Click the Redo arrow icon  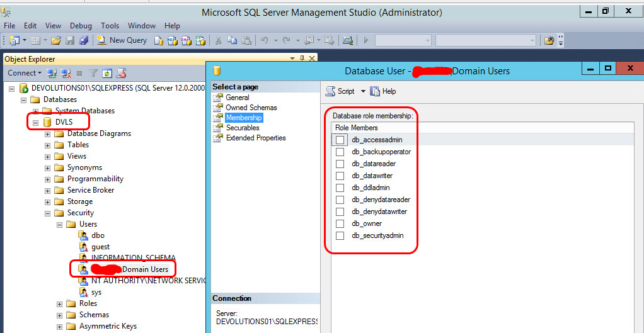tap(287, 40)
